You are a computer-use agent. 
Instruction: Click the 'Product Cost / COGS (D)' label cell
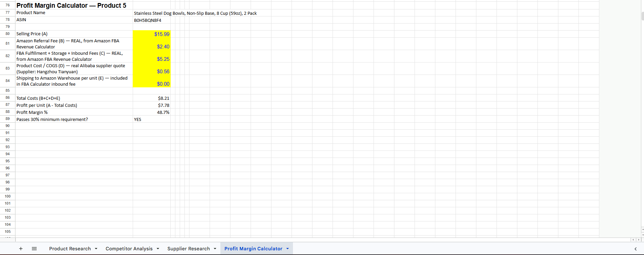[74, 69]
